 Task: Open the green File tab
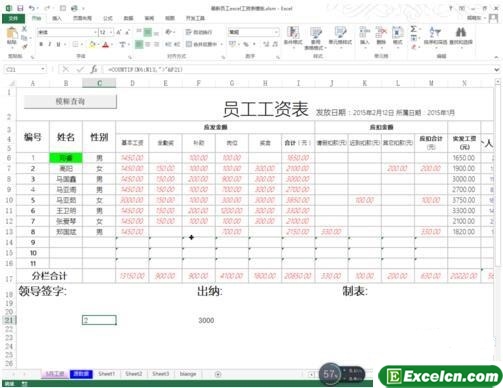(x=13, y=18)
